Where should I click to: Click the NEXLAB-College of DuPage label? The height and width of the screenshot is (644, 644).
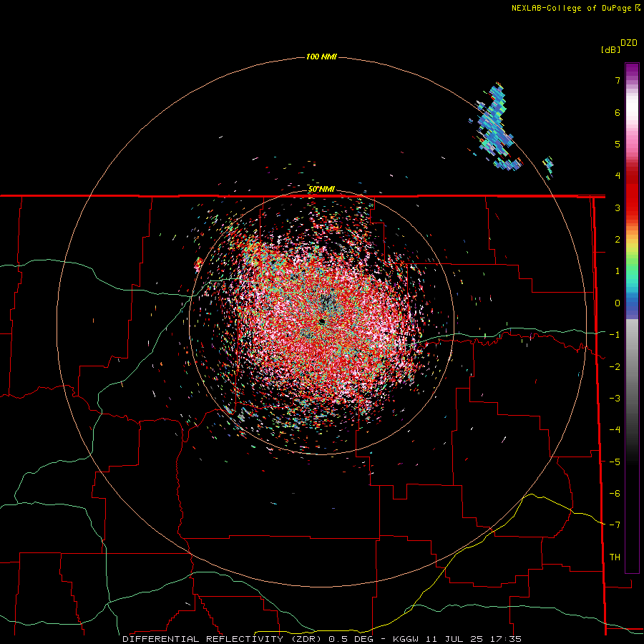click(572, 8)
